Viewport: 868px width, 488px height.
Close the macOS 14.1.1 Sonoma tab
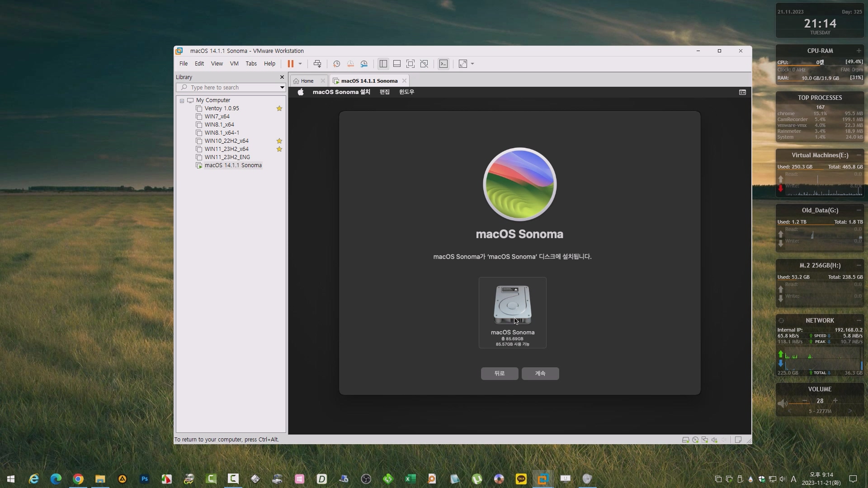405,81
